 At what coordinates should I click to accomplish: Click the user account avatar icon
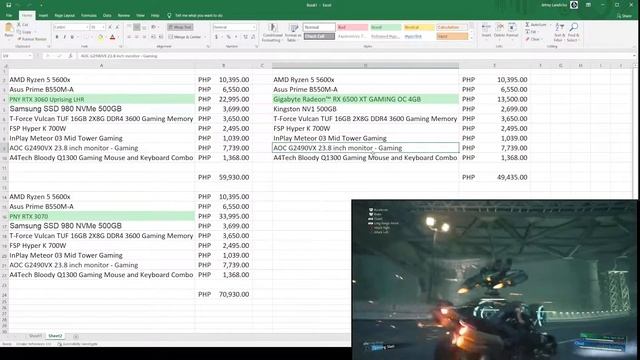(x=574, y=5)
